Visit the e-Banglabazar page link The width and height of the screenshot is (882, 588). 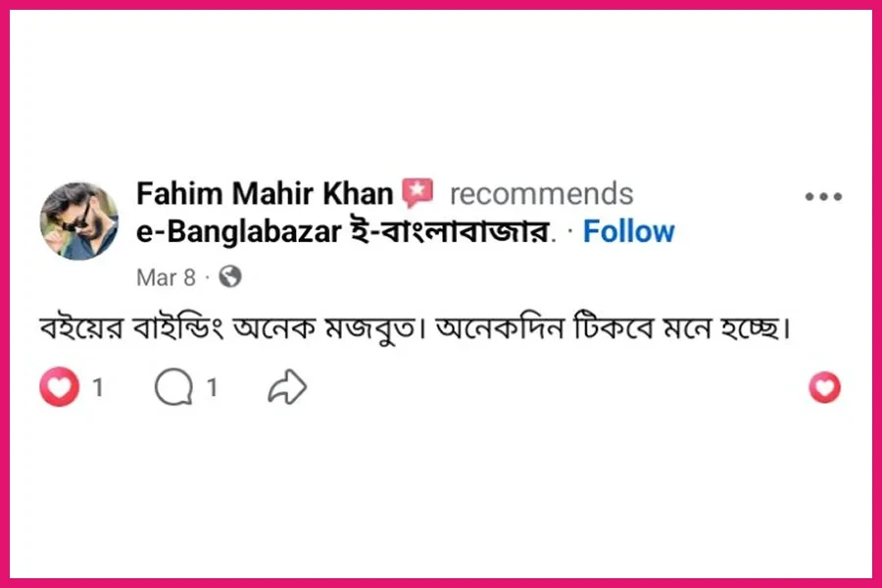point(244,231)
